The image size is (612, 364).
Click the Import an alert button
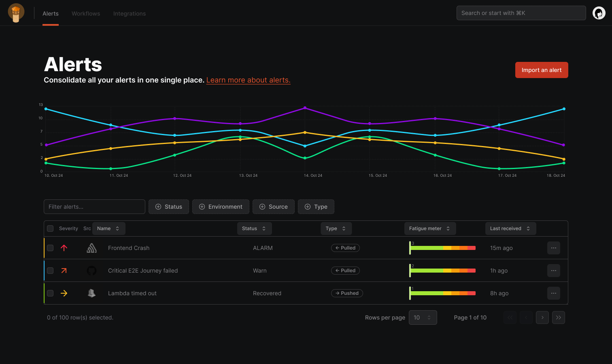542,70
